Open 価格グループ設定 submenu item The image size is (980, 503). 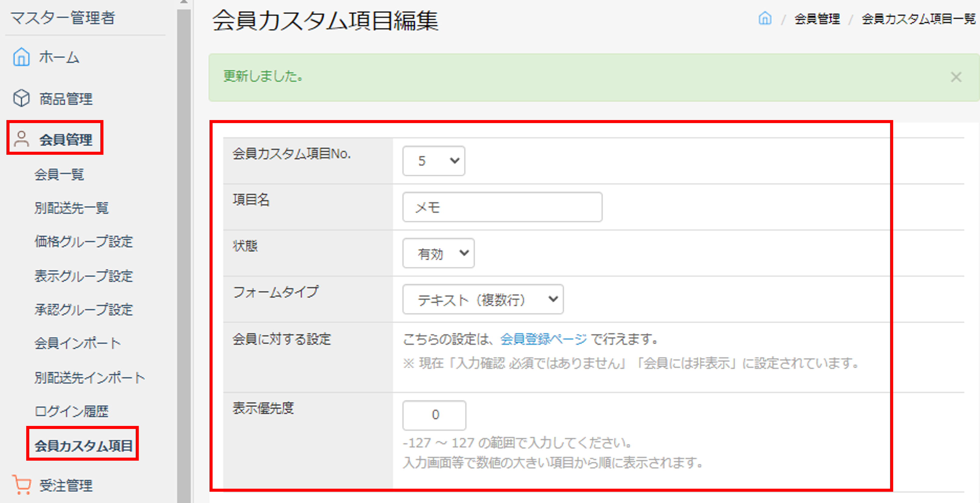pyautogui.click(x=84, y=241)
